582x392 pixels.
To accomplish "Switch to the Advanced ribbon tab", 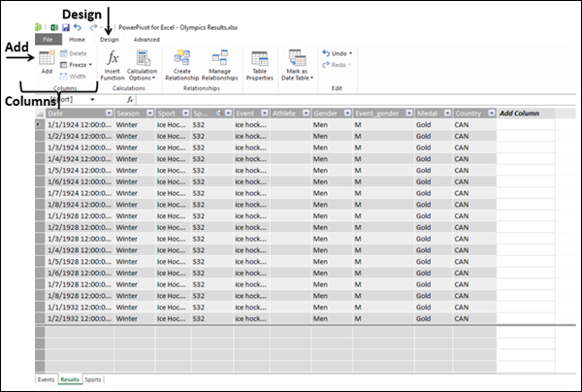I will click(x=146, y=40).
